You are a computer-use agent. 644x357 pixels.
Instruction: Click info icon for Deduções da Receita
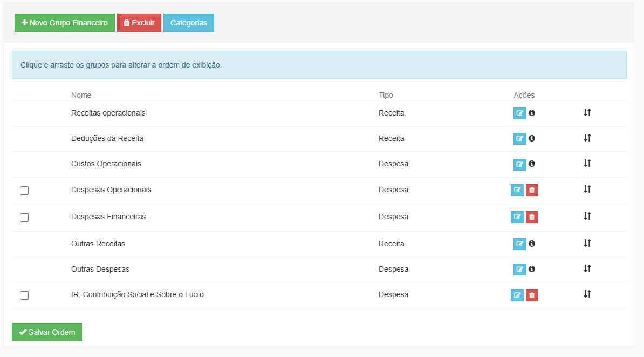(x=532, y=138)
